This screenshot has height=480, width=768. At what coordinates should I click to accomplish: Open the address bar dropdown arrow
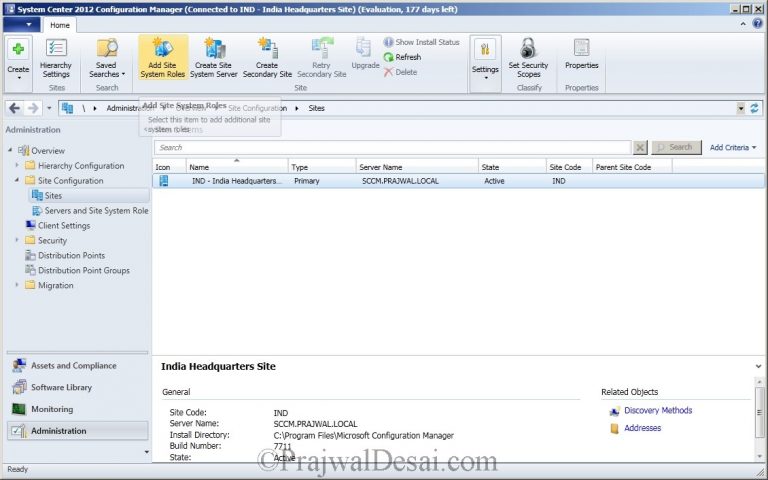[x=741, y=108]
